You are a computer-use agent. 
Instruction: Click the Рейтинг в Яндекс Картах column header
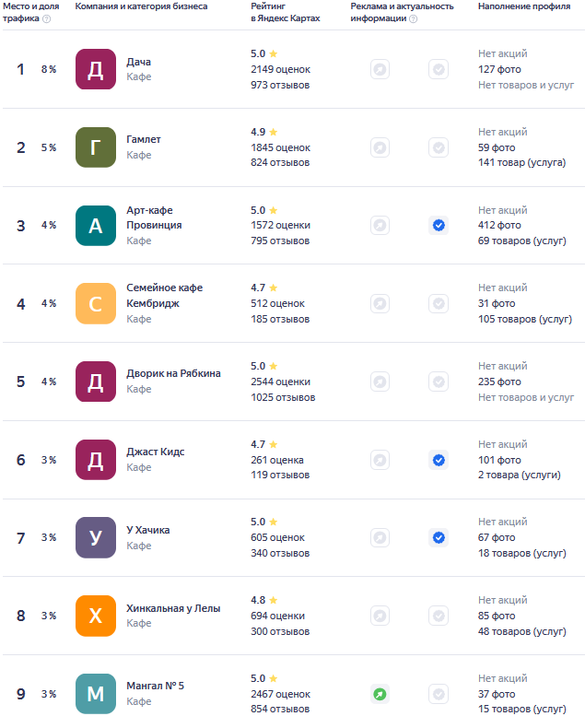point(285,12)
